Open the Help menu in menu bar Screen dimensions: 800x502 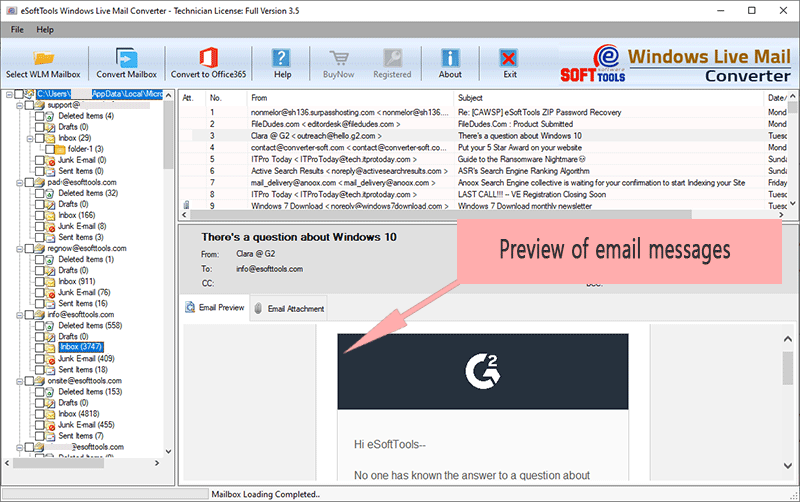coord(45,30)
